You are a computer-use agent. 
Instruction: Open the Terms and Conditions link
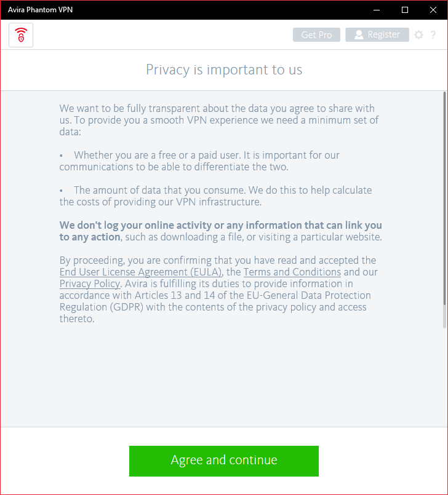tap(292, 272)
